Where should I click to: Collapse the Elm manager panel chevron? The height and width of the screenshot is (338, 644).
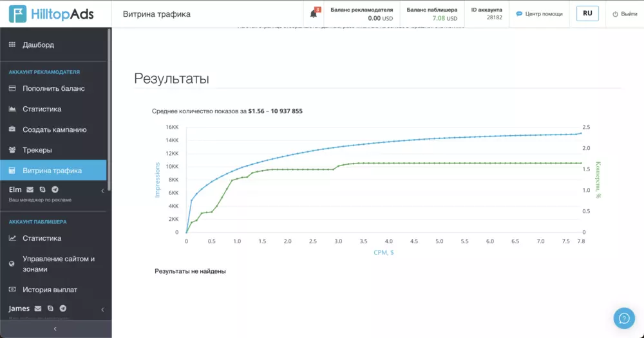[102, 191]
